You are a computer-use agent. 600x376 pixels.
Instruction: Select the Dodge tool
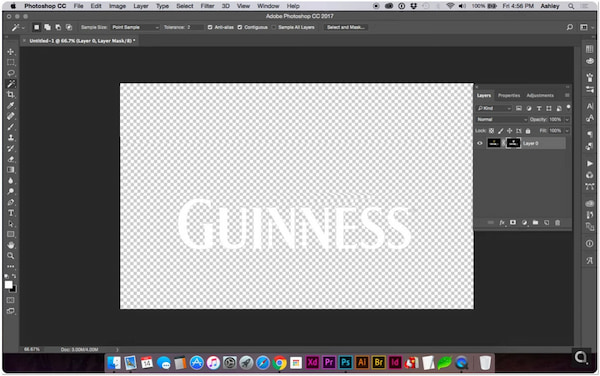[11, 191]
